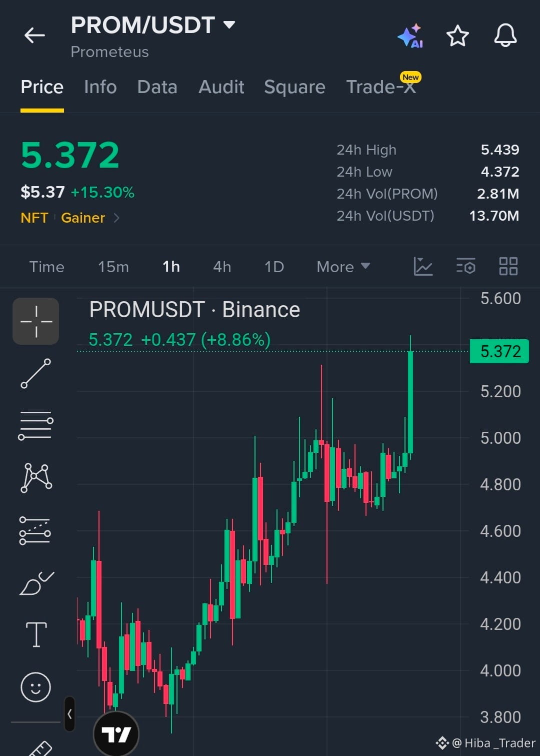Select the 1D interval

click(274, 267)
